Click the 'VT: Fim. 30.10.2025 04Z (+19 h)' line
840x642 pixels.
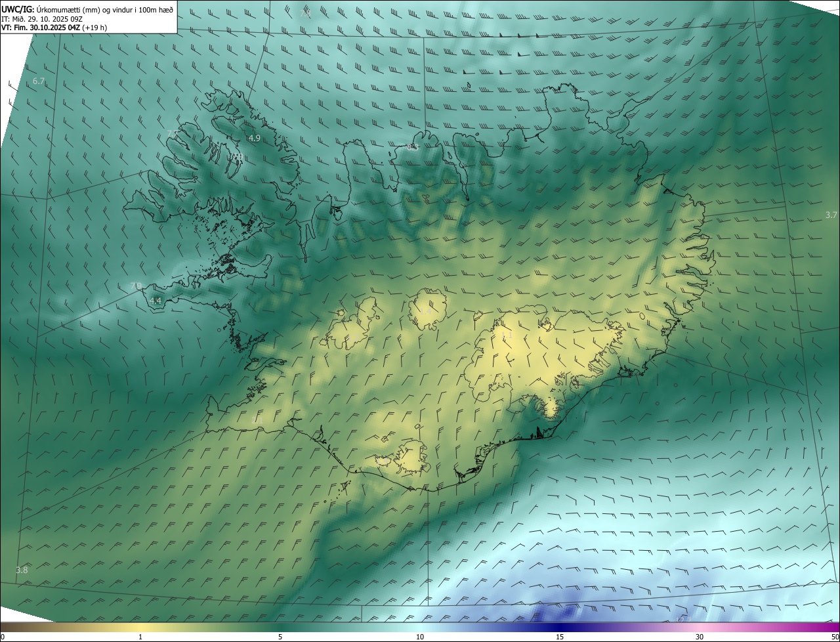pos(54,28)
